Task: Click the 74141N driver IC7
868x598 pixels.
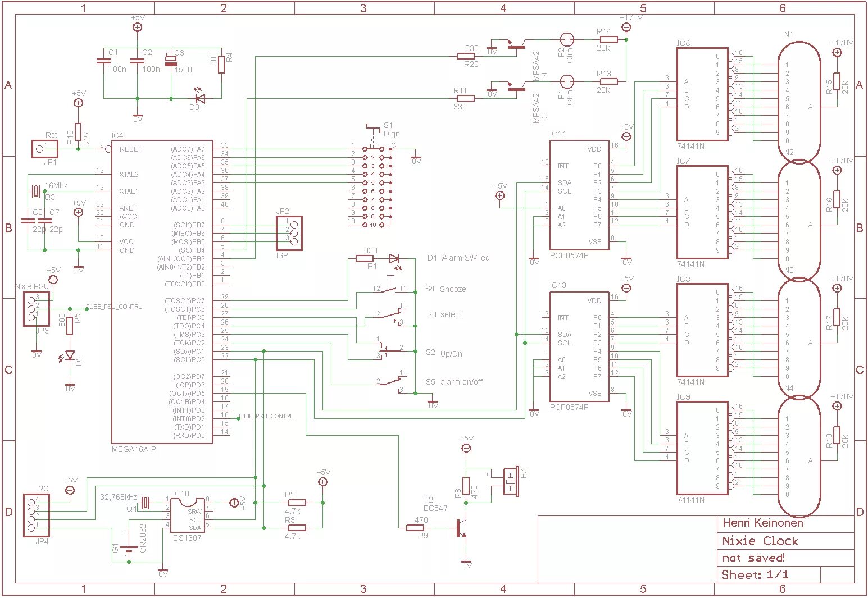Action: (702, 212)
